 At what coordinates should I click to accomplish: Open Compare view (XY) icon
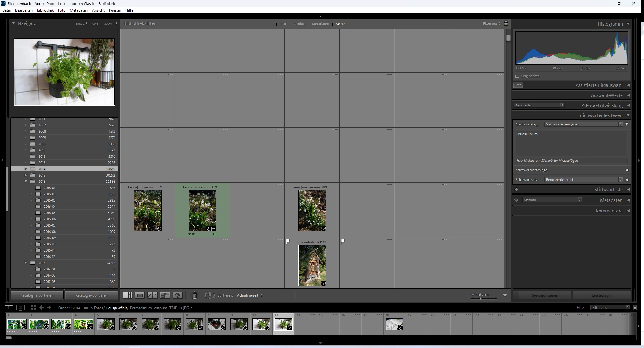click(x=152, y=295)
